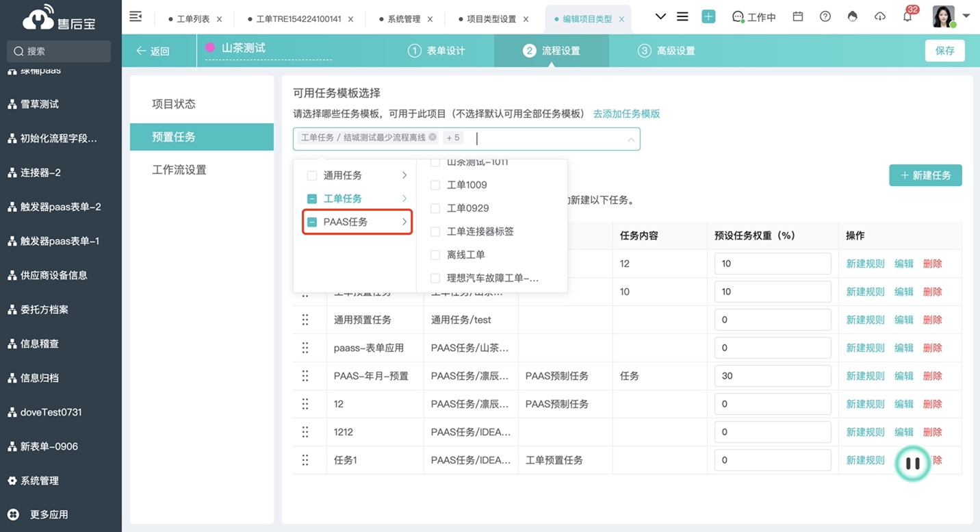Check the 通用任务 checkbox
Image resolution: width=980 pixels, height=532 pixels.
pyautogui.click(x=312, y=175)
